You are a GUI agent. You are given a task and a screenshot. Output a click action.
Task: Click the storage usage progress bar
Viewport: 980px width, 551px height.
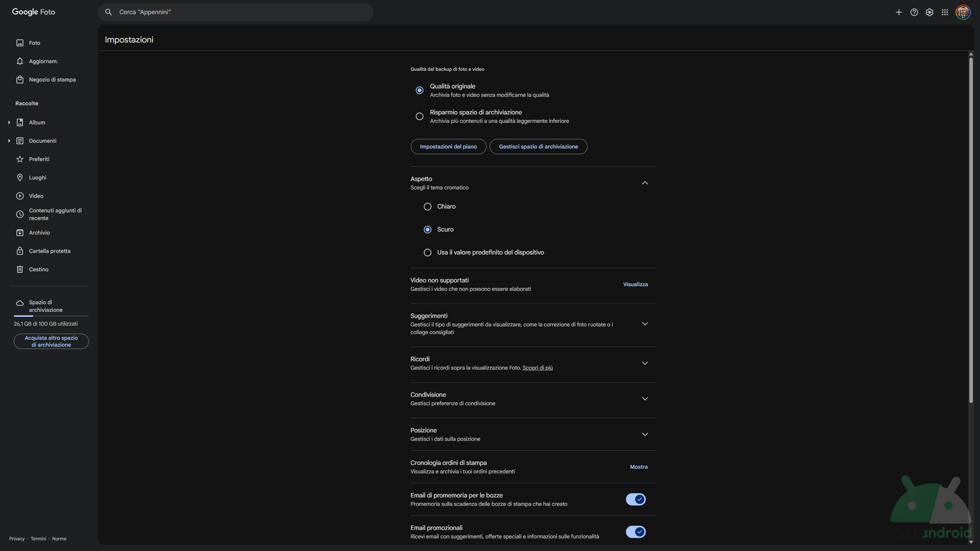click(51, 316)
